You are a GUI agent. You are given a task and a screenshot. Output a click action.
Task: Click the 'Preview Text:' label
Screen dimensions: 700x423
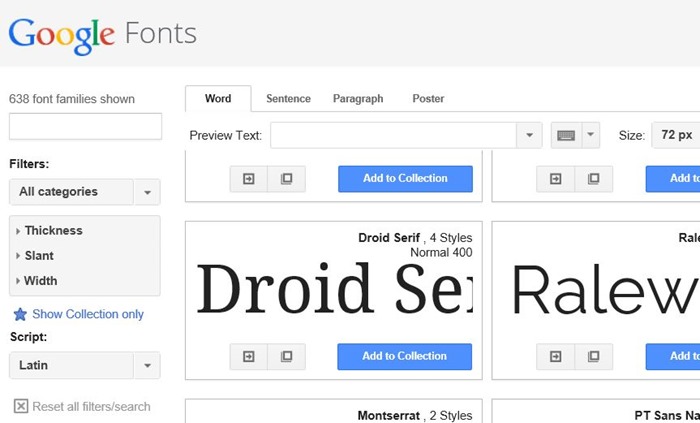[225, 135]
